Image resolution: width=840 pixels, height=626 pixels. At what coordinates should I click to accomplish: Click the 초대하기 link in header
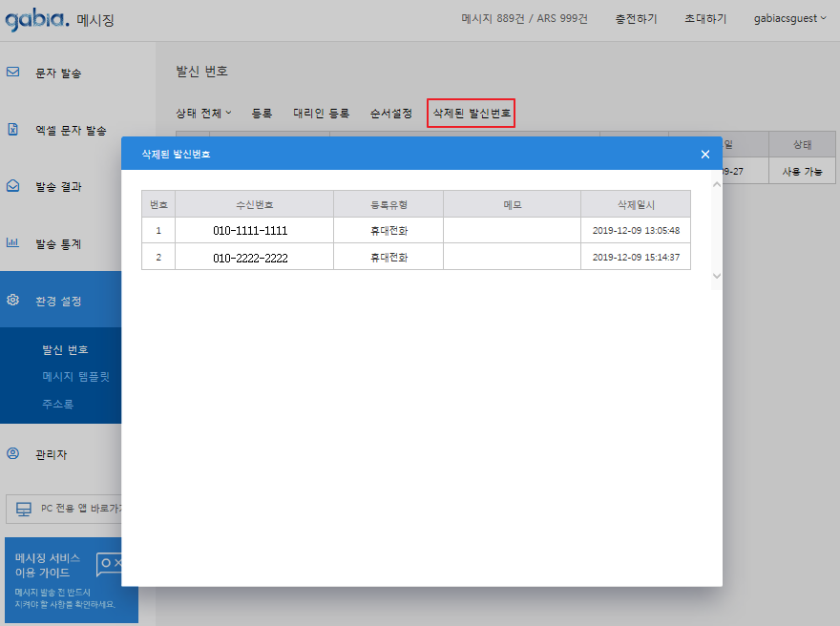(705, 18)
